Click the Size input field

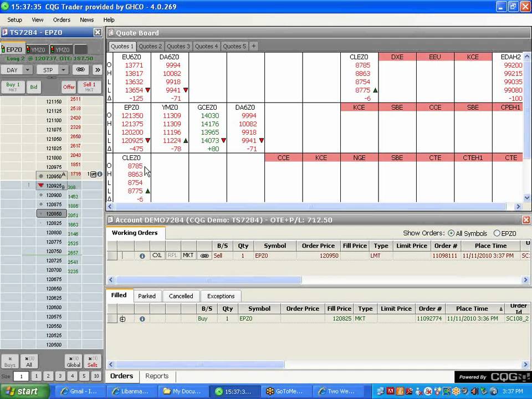click(x=21, y=376)
